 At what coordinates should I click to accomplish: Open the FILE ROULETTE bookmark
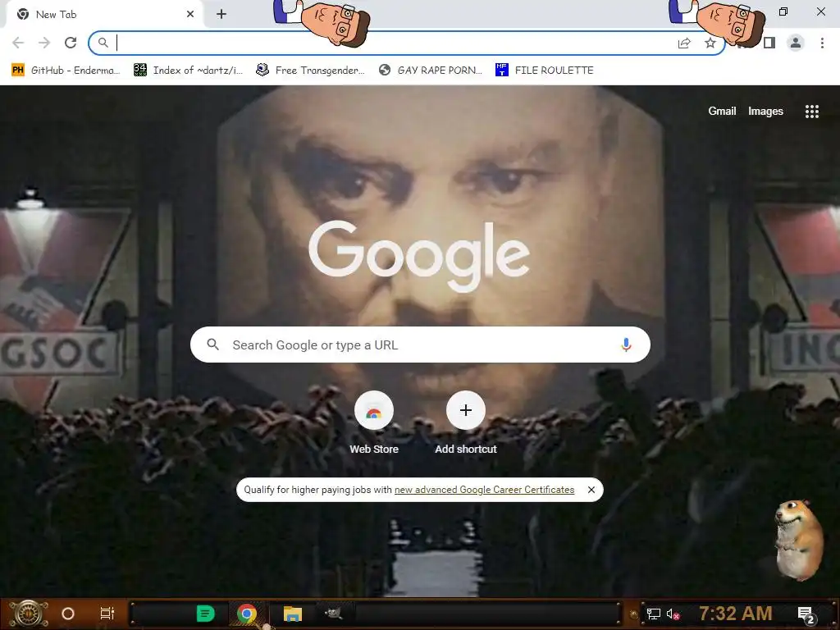pos(545,71)
